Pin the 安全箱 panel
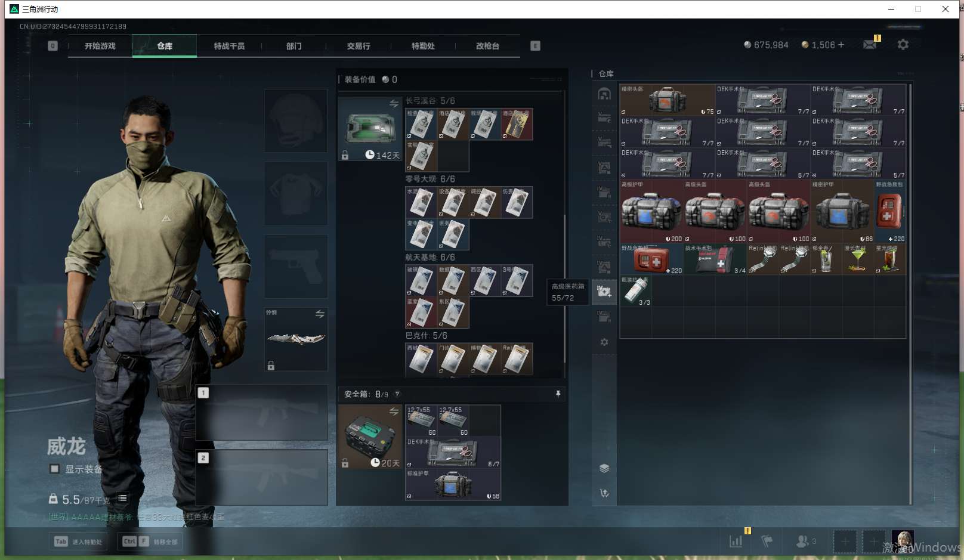This screenshot has height=560, width=964. click(558, 394)
